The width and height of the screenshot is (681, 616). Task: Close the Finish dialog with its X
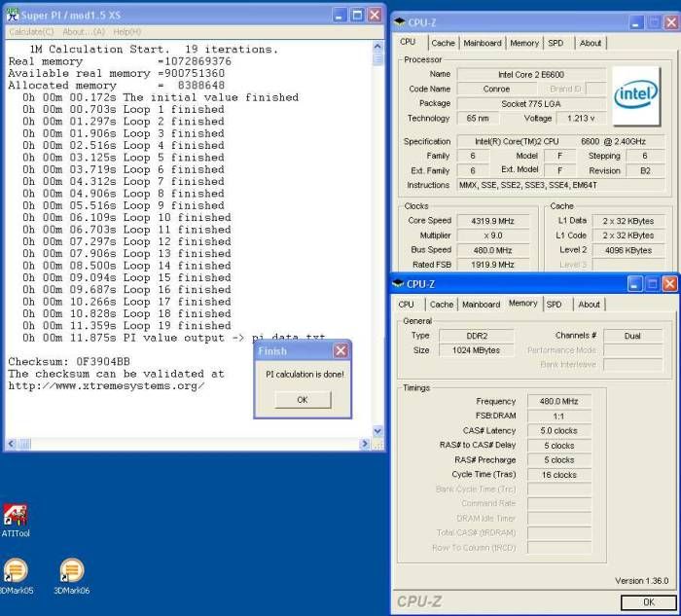pos(340,350)
